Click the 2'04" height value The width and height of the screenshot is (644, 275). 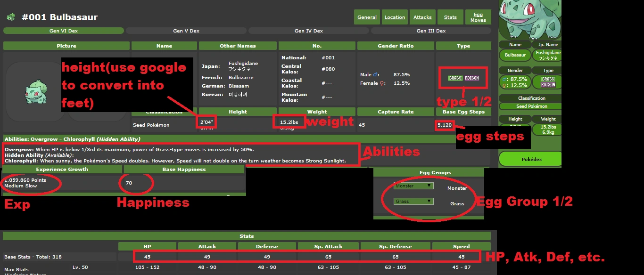coord(206,122)
